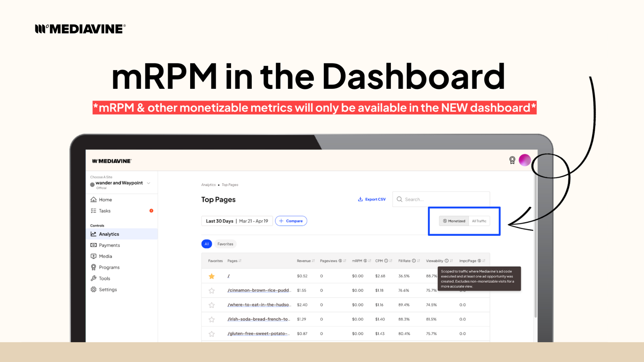Open the /cinnamon-brown-rice-pudd page link
Image resolution: width=644 pixels, height=362 pixels.
(x=259, y=290)
